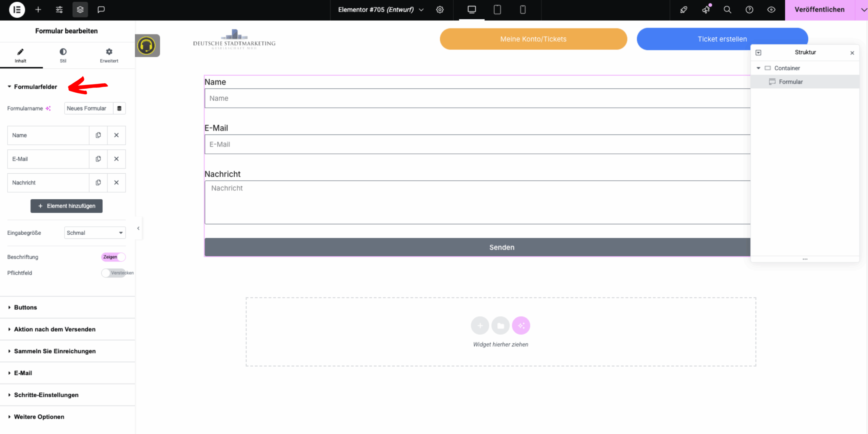
Task: Open page settings with gear icon
Action: tap(440, 9)
